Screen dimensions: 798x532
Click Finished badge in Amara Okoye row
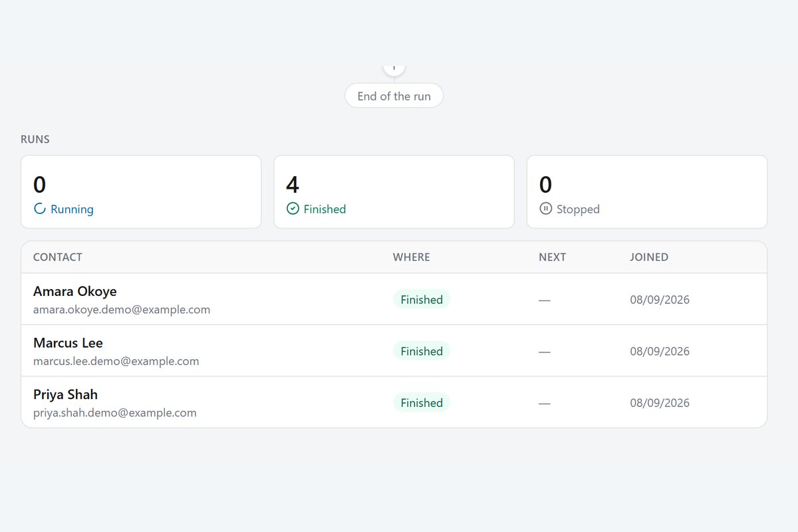[x=422, y=299]
